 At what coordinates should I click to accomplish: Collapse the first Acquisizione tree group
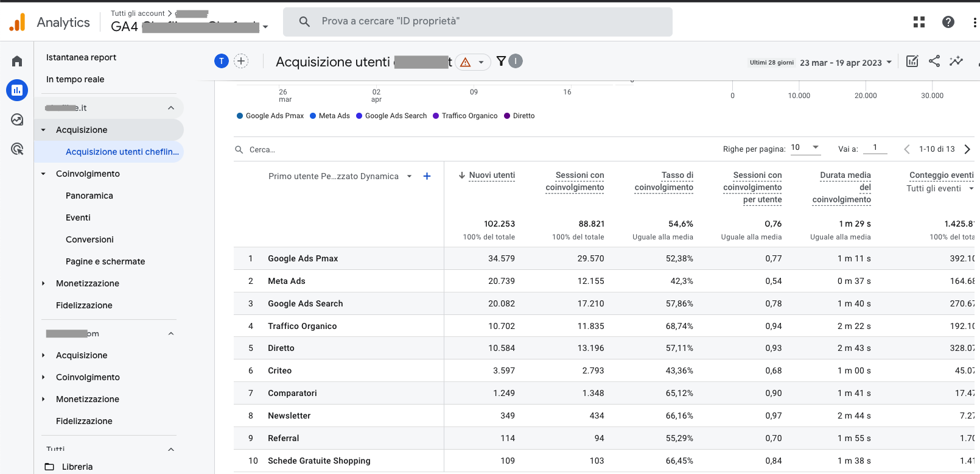[43, 130]
